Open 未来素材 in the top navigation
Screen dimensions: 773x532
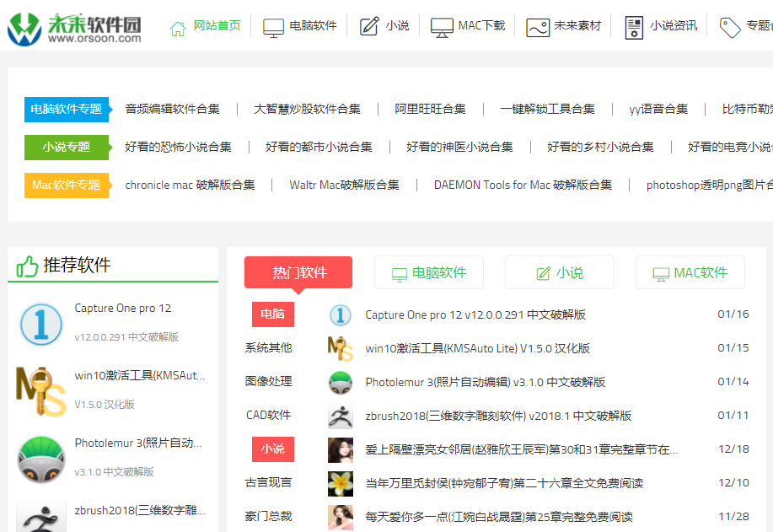pyautogui.click(x=577, y=25)
